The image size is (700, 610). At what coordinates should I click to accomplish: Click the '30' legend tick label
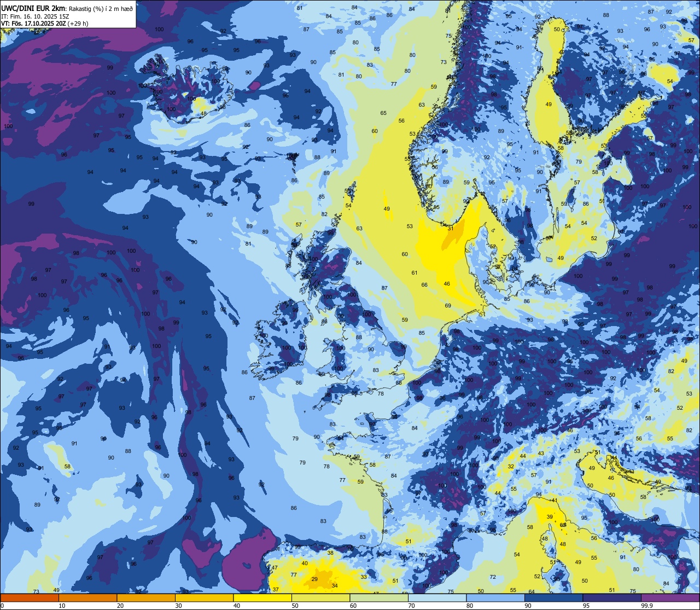[178, 605]
